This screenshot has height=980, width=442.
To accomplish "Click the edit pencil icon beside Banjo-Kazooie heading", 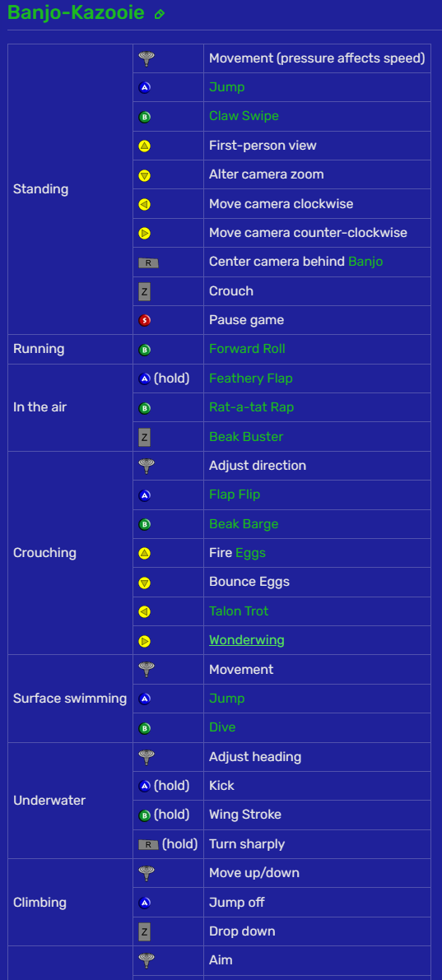I will pyautogui.click(x=160, y=14).
